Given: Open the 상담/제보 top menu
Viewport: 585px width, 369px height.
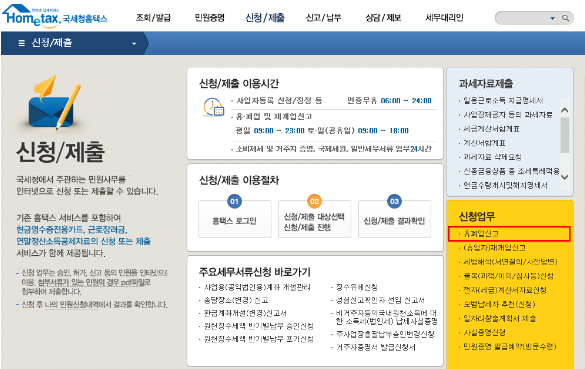Looking at the screenshot, I should point(383,18).
